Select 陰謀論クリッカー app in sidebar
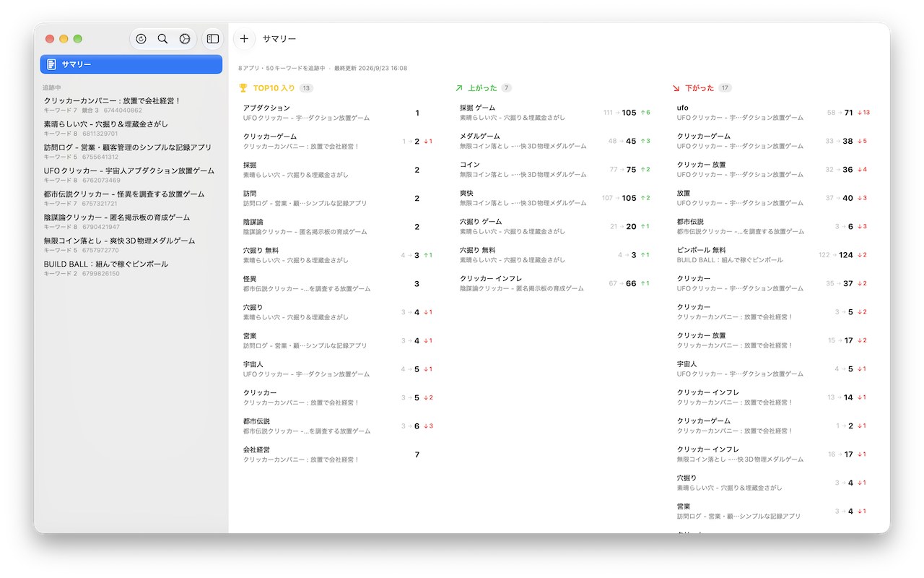924x578 pixels. (131, 222)
